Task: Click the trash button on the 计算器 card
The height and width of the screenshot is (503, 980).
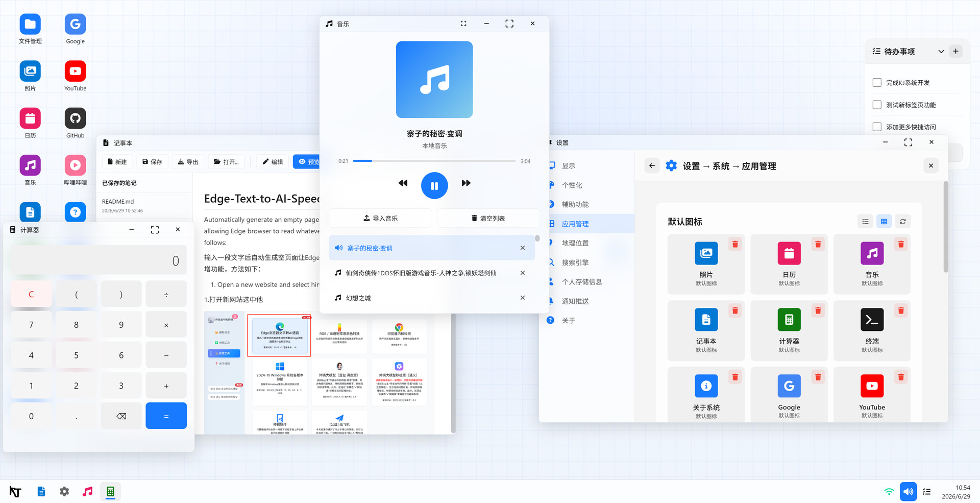Action: point(818,310)
